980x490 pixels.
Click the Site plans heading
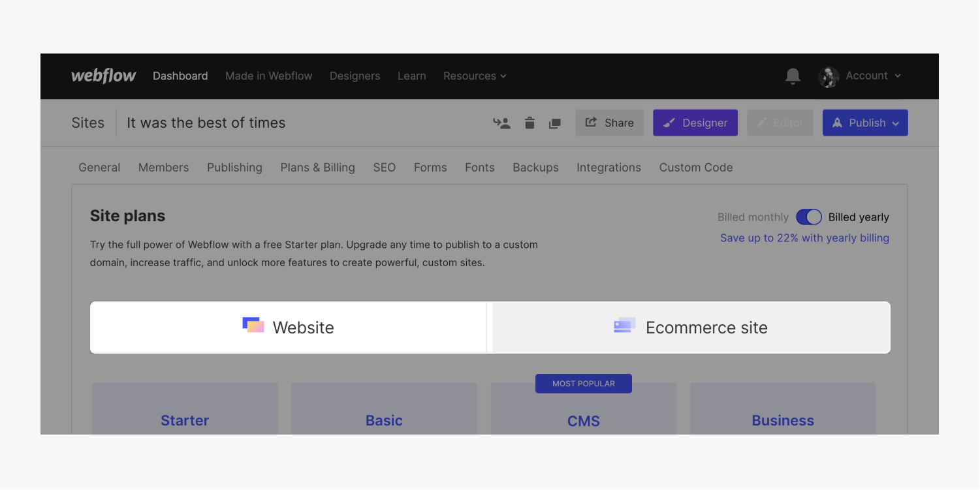pos(128,216)
